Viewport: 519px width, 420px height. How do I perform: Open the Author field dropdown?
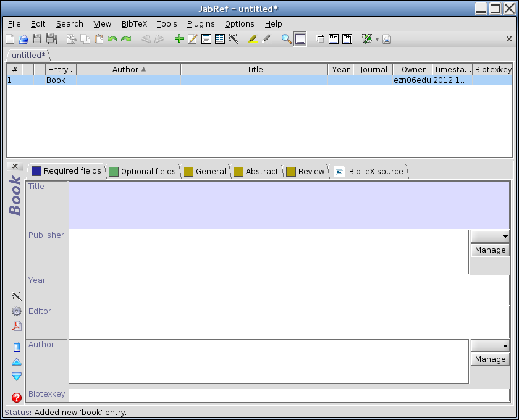(490, 345)
